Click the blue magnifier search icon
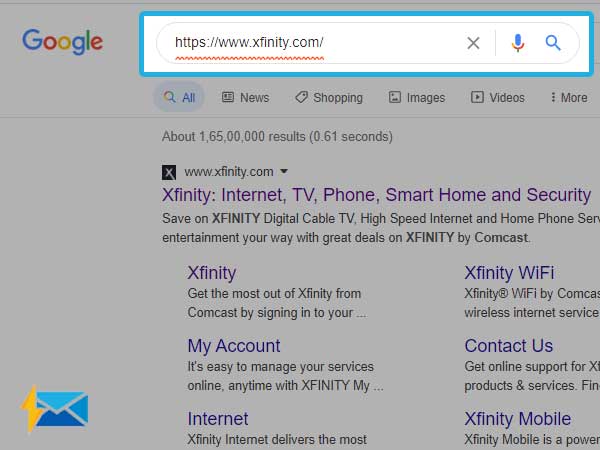The image size is (600, 450). pyautogui.click(x=553, y=43)
